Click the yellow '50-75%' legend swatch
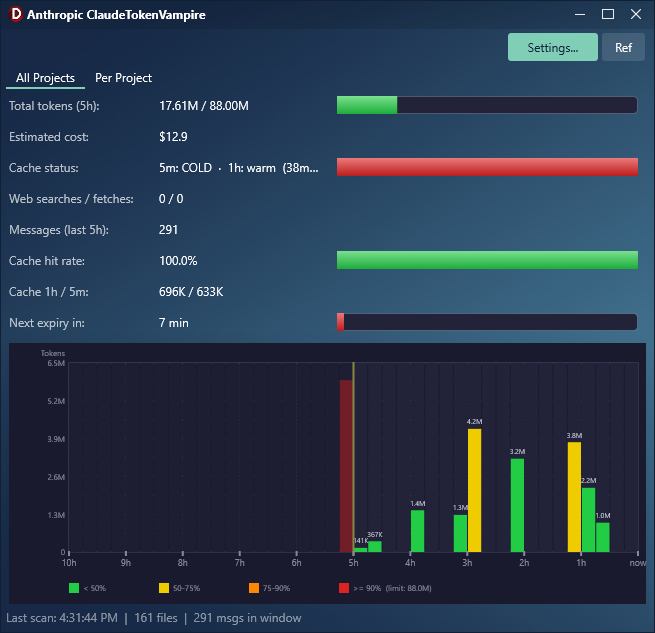 tap(164, 588)
